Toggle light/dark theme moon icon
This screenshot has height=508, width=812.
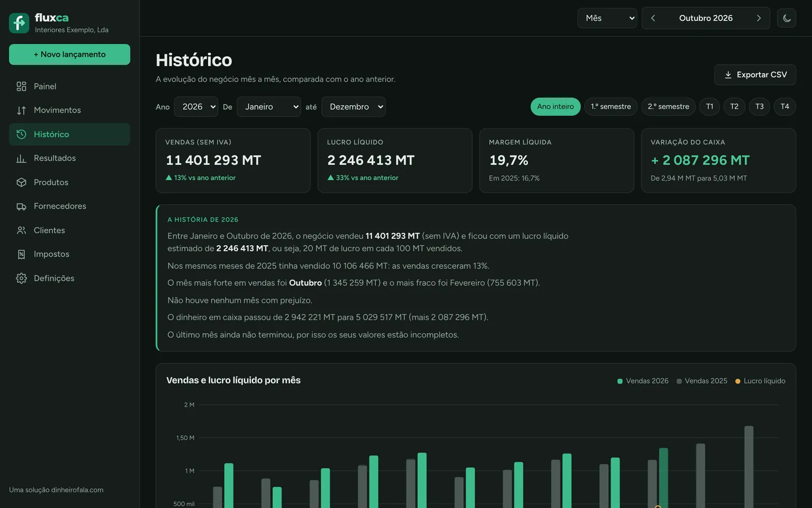[x=787, y=18]
